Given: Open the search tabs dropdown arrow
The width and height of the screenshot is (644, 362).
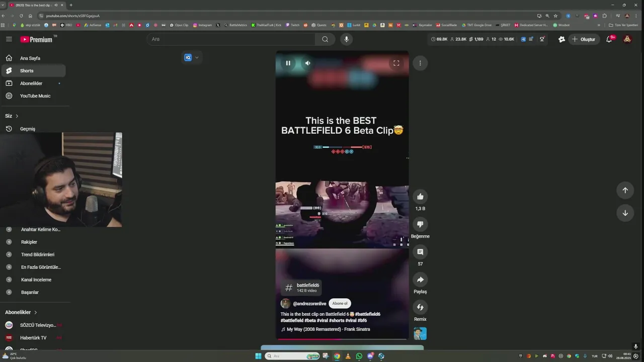Looking at the screenshot, I should click(4, 5).
